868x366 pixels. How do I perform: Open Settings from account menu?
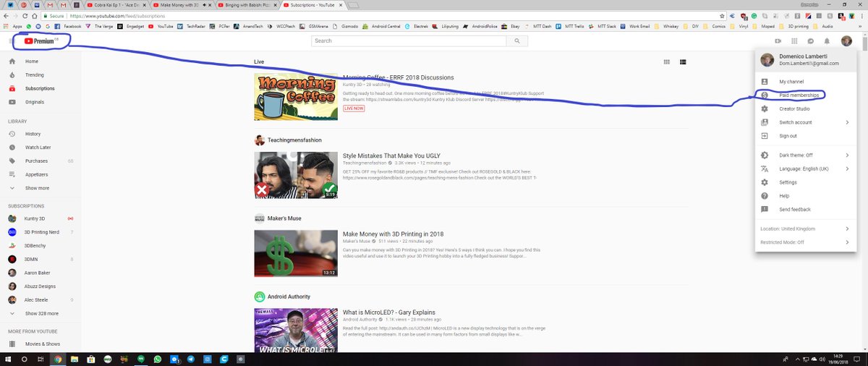(805, 182)
